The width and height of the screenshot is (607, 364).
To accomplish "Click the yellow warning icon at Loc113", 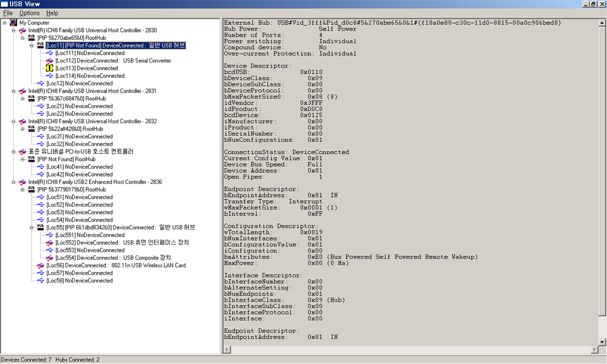I will (x=49, y=68).
